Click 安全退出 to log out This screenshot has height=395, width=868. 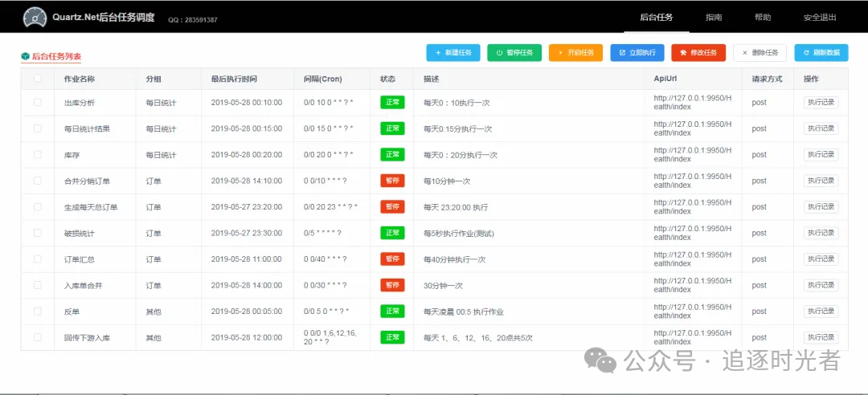pyautogui.click(x=819, y=17)
